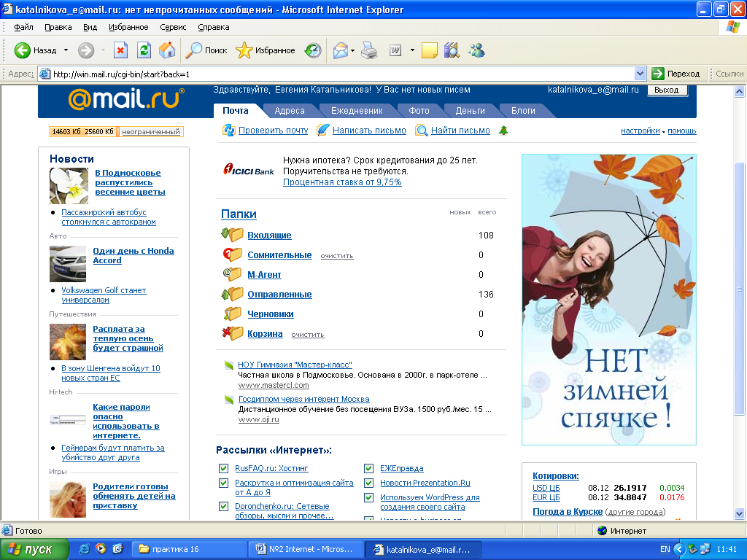
Task: Switch to the Ежедневник tab
Action: point(357,111)
